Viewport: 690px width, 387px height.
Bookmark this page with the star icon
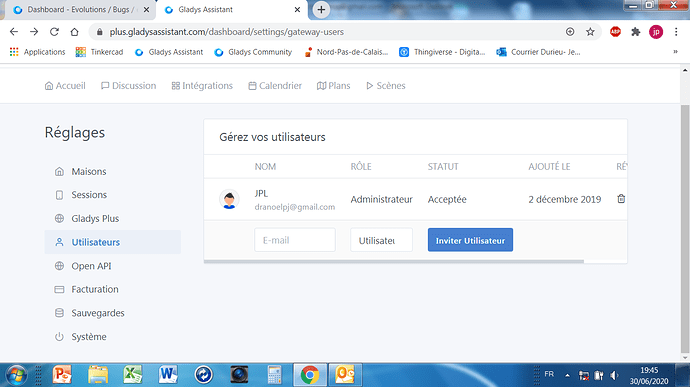590,32
